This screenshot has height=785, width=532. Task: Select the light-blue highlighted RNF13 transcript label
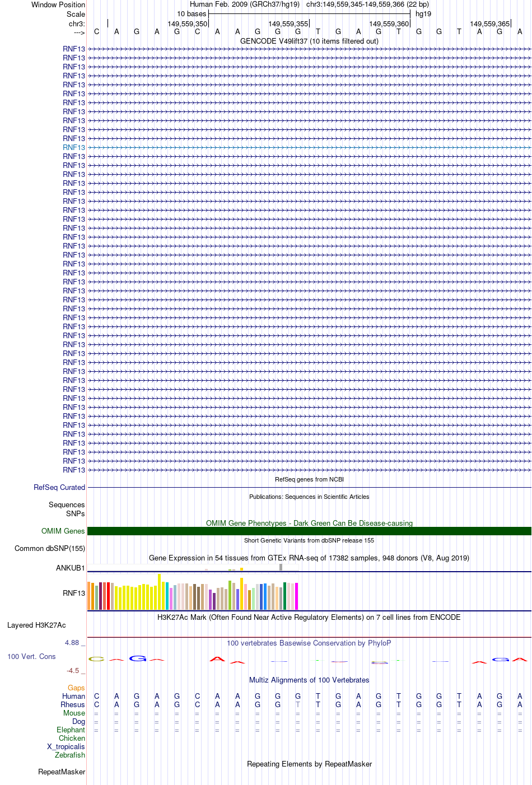click(x=74, y=147)
